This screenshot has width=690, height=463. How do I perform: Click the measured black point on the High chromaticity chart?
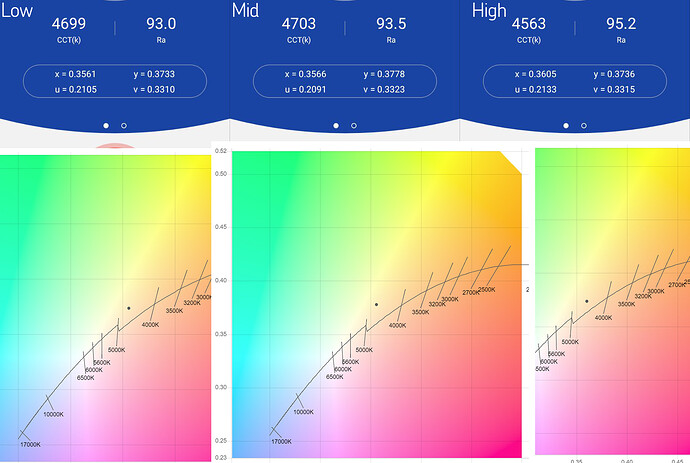587,301
